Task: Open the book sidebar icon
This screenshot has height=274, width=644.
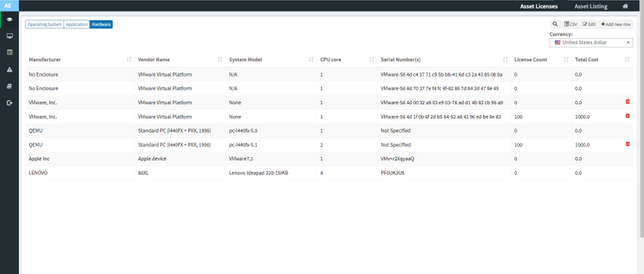Action: [10, 86]
